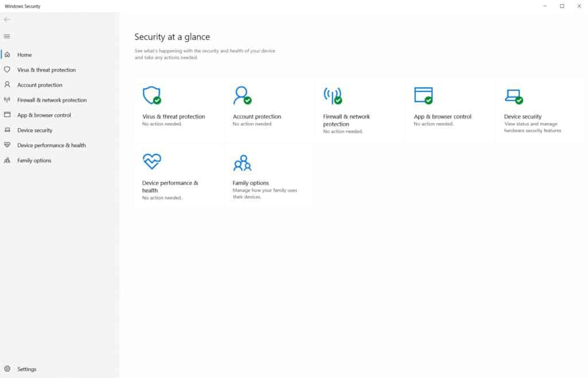Open Settings at bottom of sidebar
Screen dimensions: 588x378
coord(60,369)
